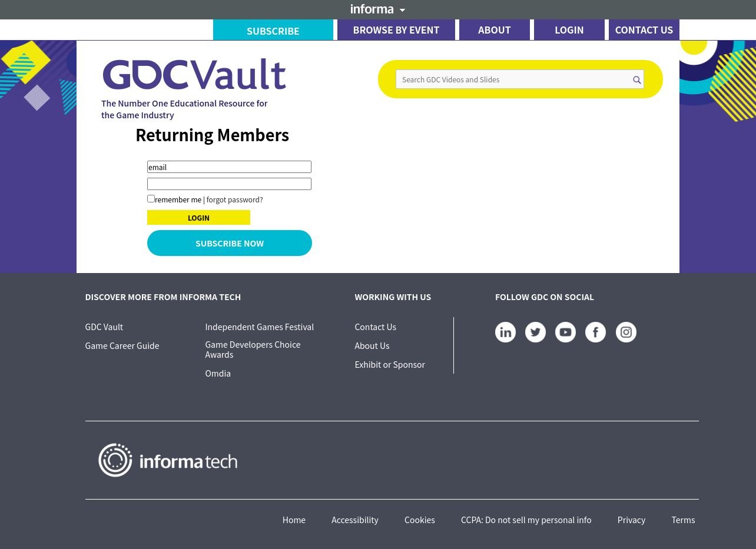Open GDC Twitter social icon
756x549 pixels.
click(x=535, y=332)
